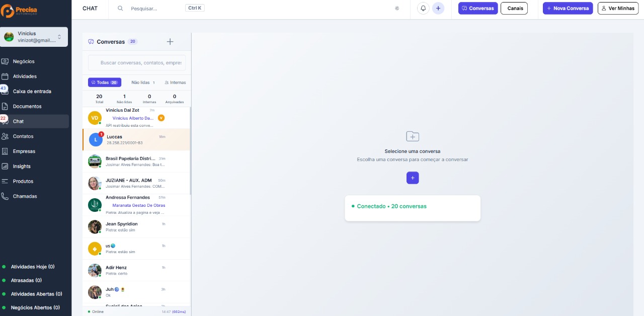The height and width of the screenshot is (316, 644).
Task: Switch to the Internas tab
Action: [176, 83]
